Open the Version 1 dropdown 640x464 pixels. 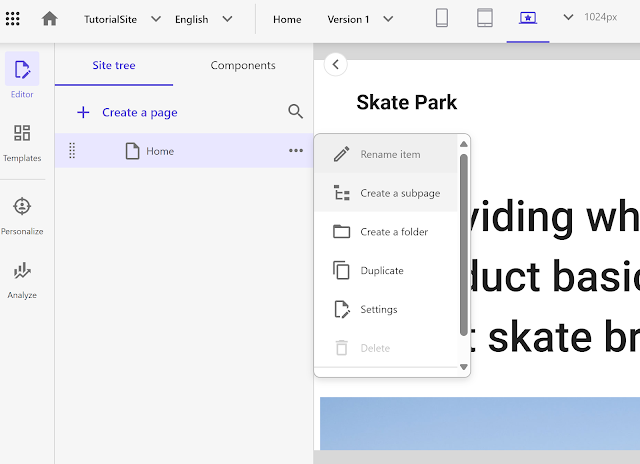(x=360, y=19)
